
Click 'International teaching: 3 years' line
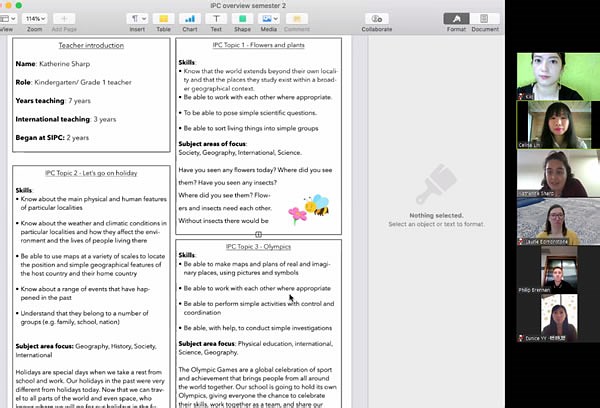[66, 119]
